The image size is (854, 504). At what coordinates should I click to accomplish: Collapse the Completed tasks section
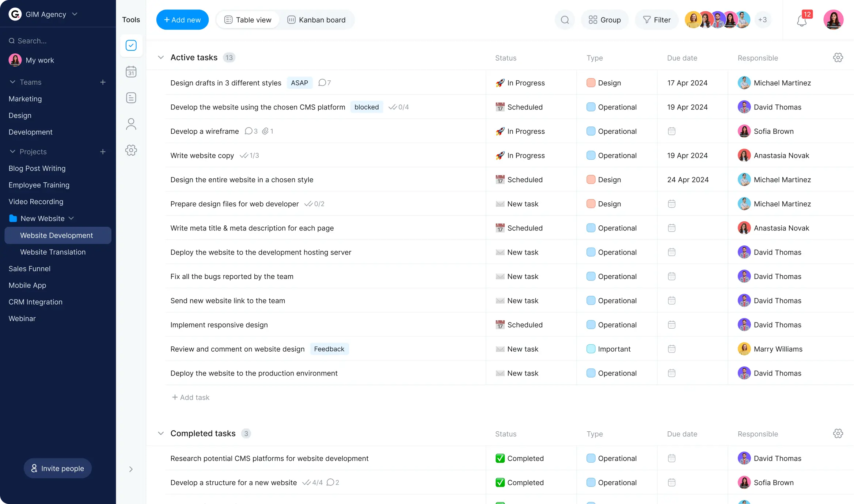(x=161, y=434)
